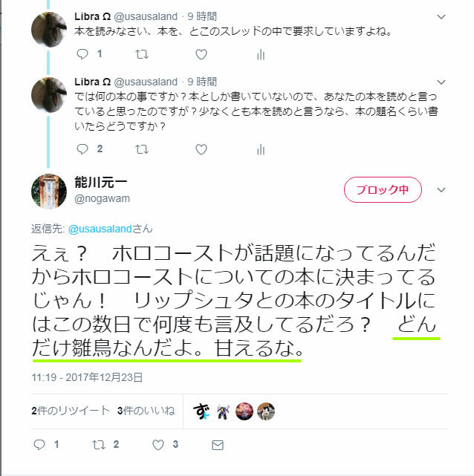
Task: View analytics of second Libra Ω tweet
Action: point(261,150)
